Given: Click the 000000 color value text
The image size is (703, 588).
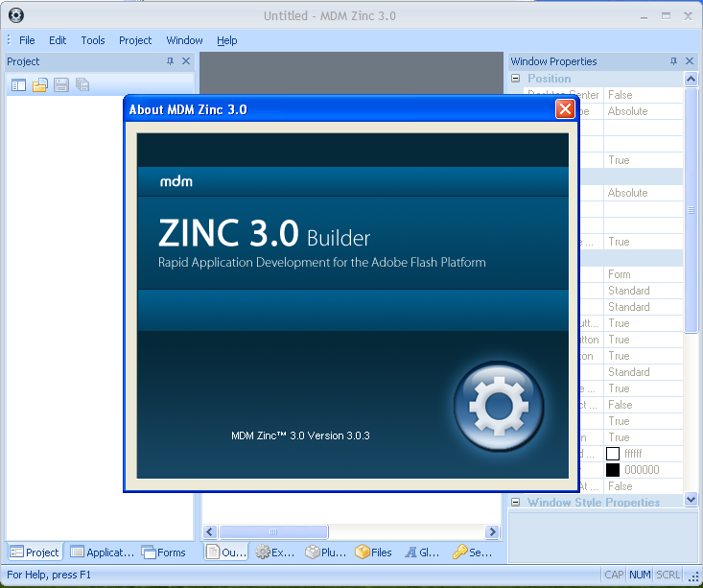Looking at the screenshot, I should (x=642, y=470).
